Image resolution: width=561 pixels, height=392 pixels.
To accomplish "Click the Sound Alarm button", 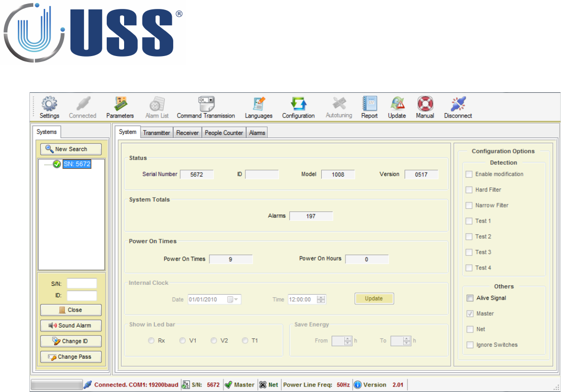I will point(71,326).
